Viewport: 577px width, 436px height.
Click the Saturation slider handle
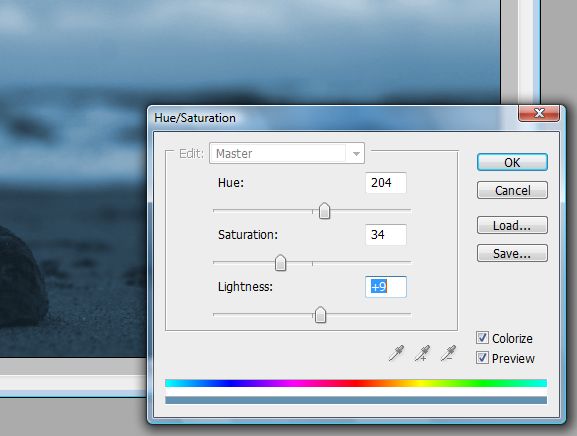click(x=280, y=263)
